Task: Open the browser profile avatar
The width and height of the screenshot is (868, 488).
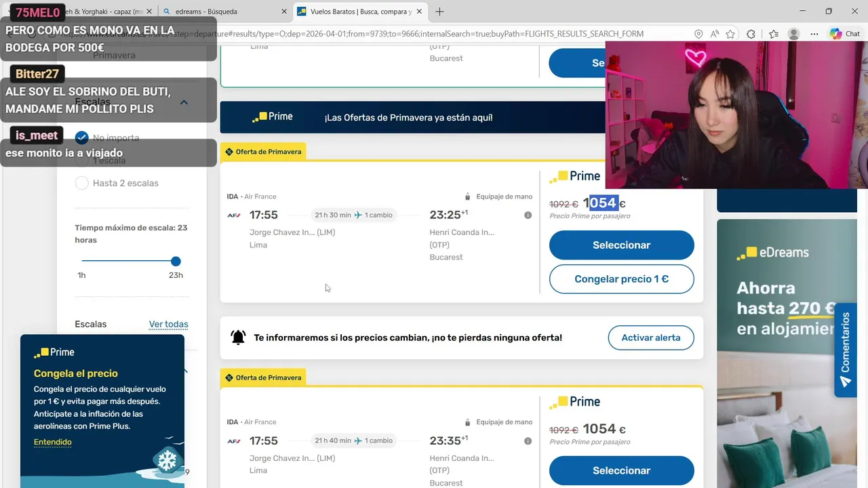Action: 794,34
